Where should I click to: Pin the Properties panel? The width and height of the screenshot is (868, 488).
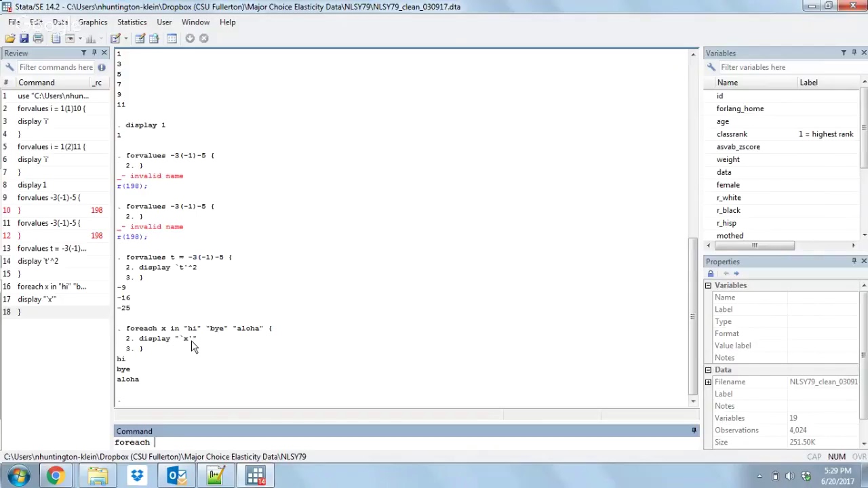[x=854, y=261]
